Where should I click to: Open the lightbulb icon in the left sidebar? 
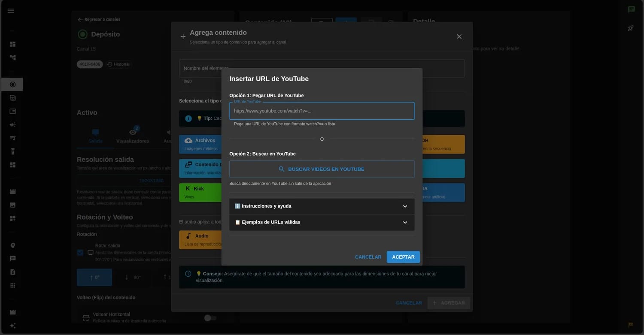pos(12,245)
